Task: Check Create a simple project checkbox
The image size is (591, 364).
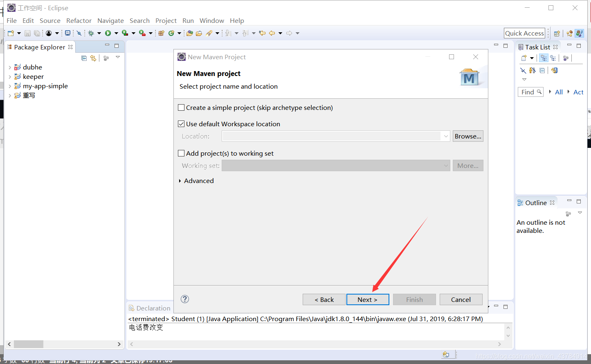Action: pos(181,108)
